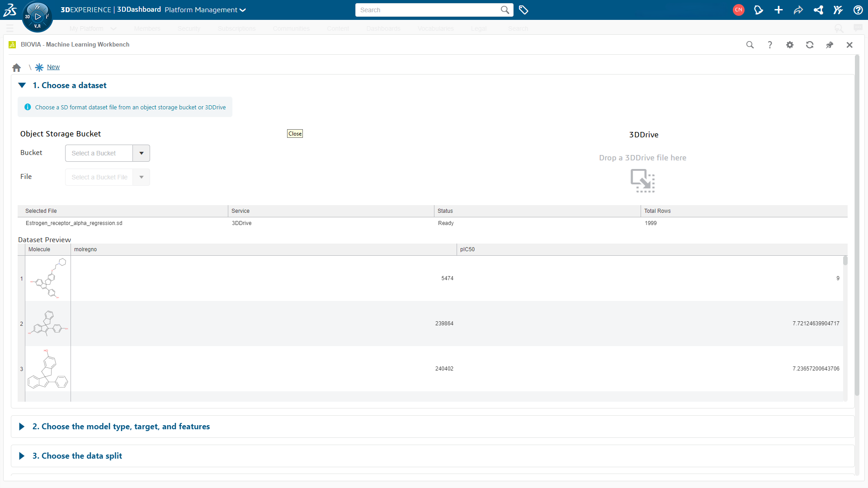Open the 3DEXPERIENCE compass icon
868x488 pixels.
(x=38, y=16)
